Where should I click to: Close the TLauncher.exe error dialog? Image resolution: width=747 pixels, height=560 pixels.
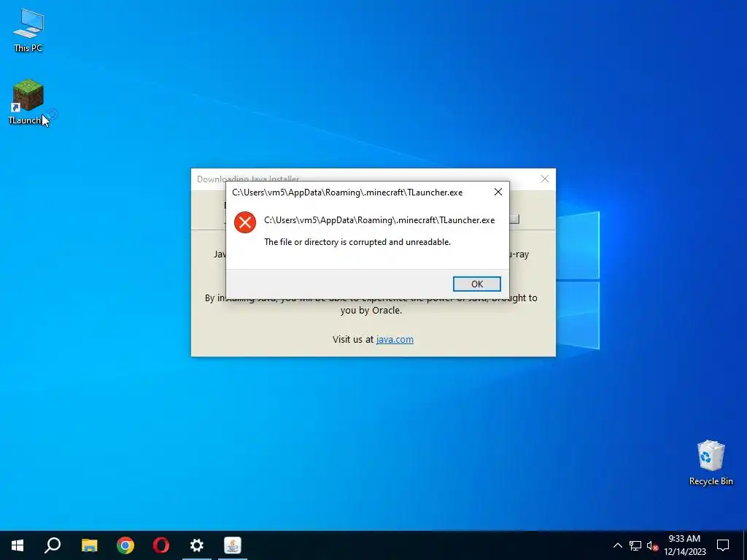coord(498,192)
